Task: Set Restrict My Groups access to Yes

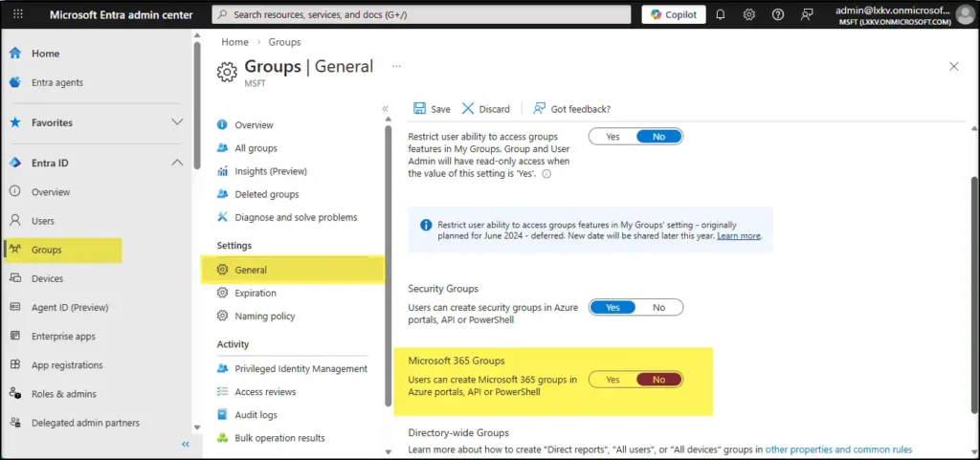Action: pyautogui.click(x=612, y=136)
